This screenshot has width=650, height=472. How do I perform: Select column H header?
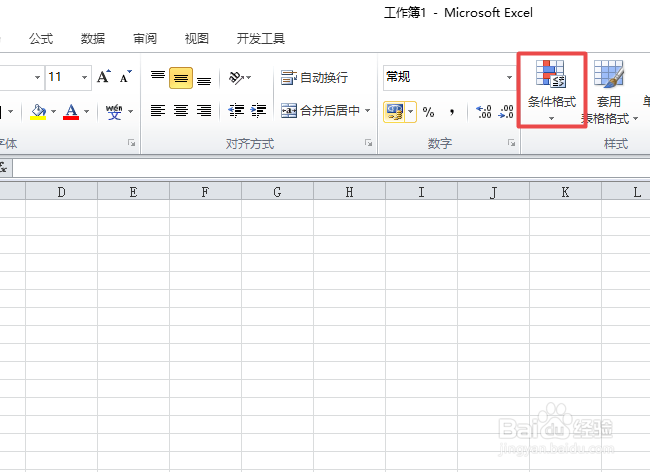[x=349, y=192]
